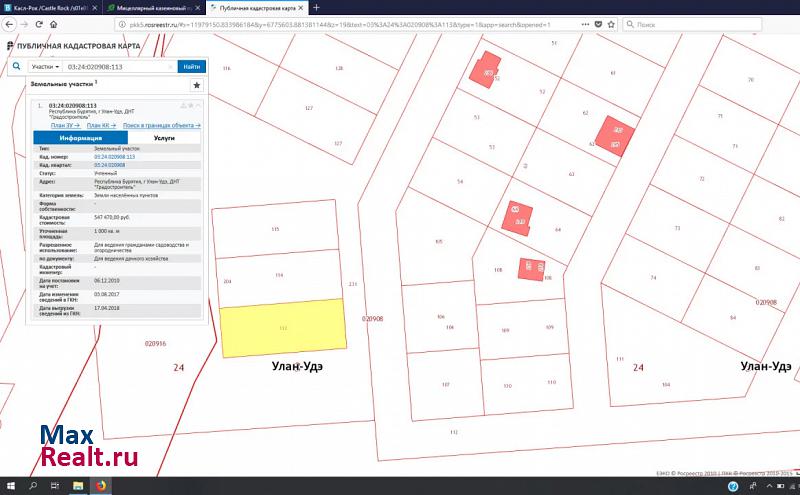This screenshot has height=495, width=800.
Task: Open File Explorer from taskbar
Action: pyautogui.click(x=77, y=486)
